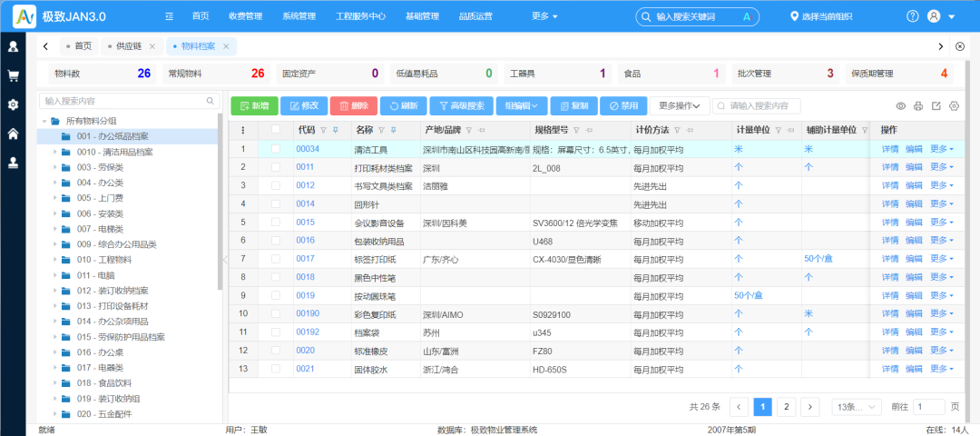Screen dimensions: 980x436
Task: Click the top 输入搜索关键词 search field
Action: pyautogui.click(x=697, y=17)
